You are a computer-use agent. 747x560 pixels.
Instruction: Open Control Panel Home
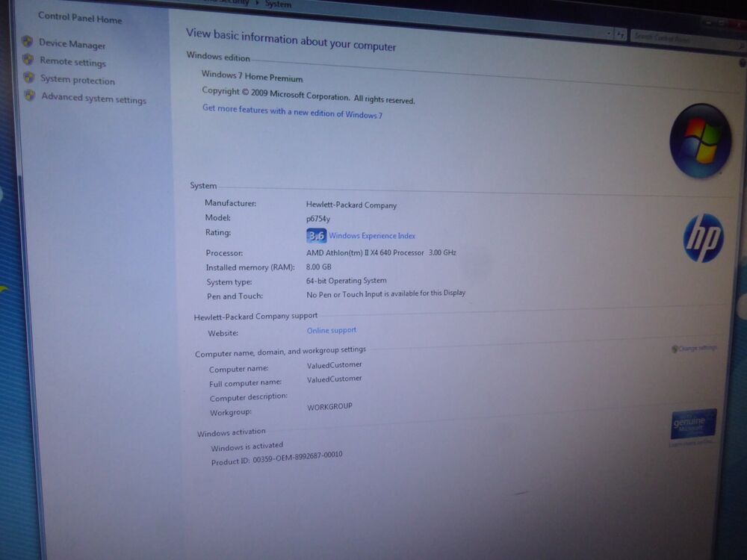(80, 18)
